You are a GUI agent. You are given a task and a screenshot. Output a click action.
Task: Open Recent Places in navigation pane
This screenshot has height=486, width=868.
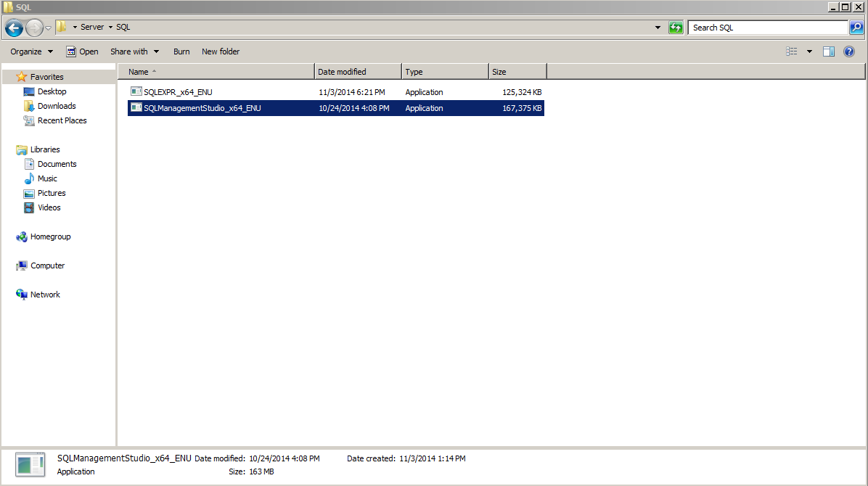[62, 120]
